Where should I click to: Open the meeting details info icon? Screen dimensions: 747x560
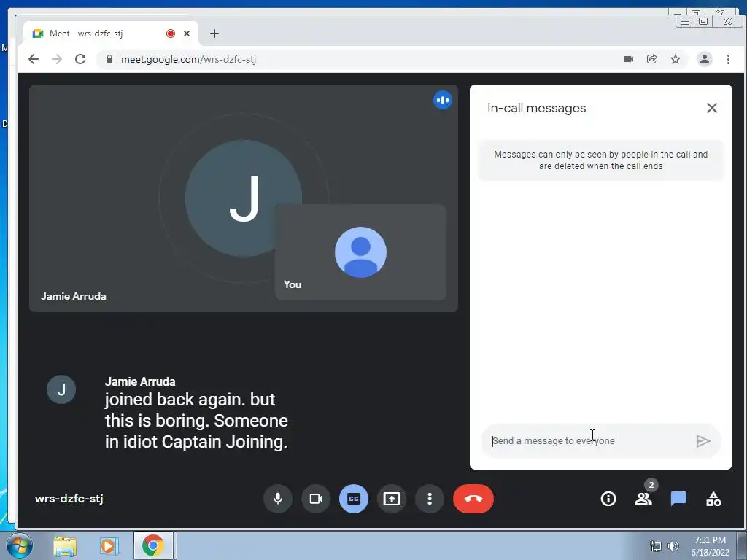coord(608,499)
